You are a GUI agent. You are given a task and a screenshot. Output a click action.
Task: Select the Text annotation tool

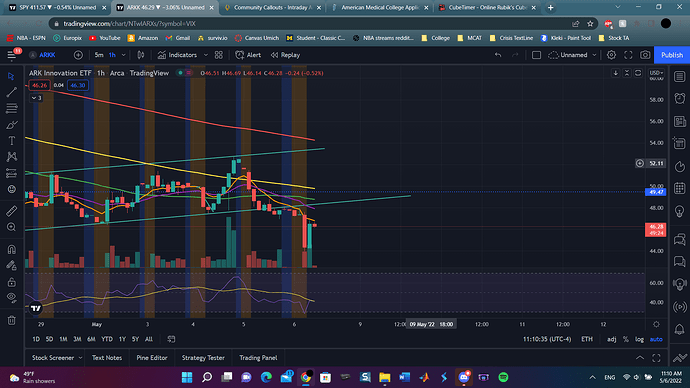(x=12, y=141)
